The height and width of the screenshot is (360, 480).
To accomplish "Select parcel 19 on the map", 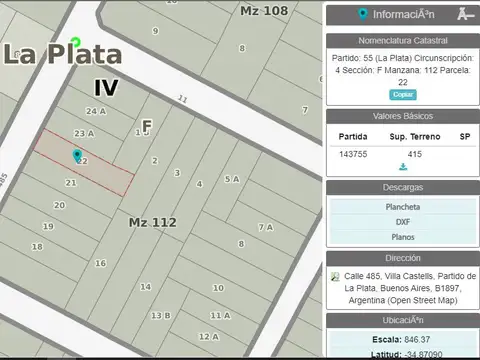I will (x=48, y=226).
